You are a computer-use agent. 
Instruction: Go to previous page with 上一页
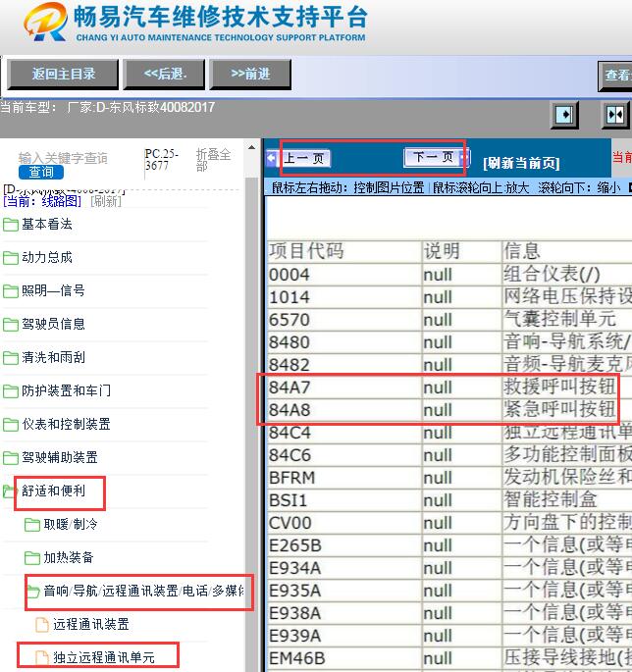point(304,158)
